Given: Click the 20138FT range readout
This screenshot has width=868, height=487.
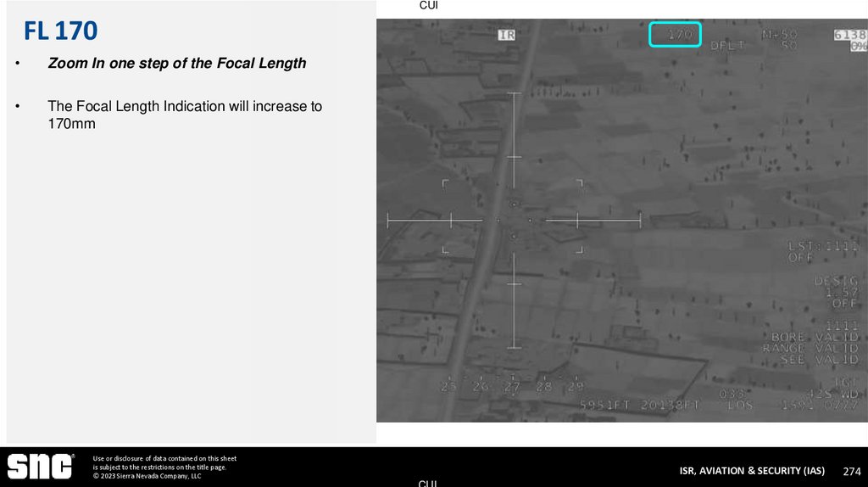Looking at the screenshot, I should coord(670,406).
